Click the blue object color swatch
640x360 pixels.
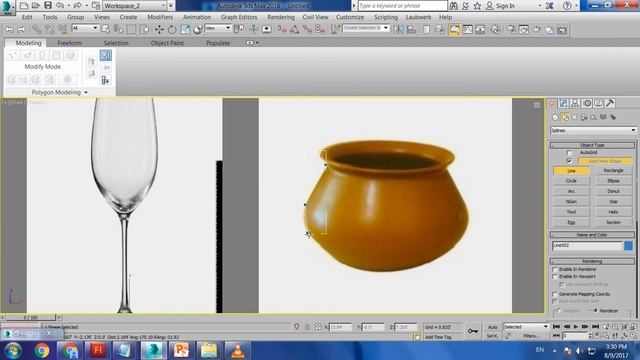pyautogui.click(x=629, y=246)
